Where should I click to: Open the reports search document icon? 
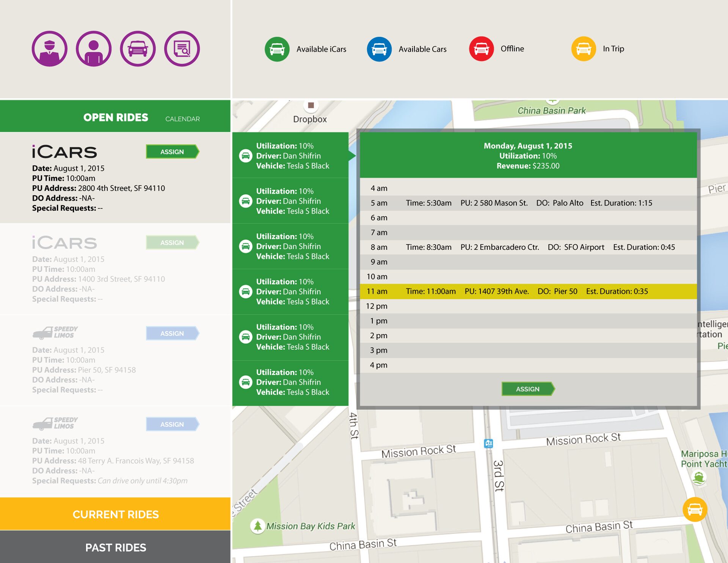(x=182, y=49)
